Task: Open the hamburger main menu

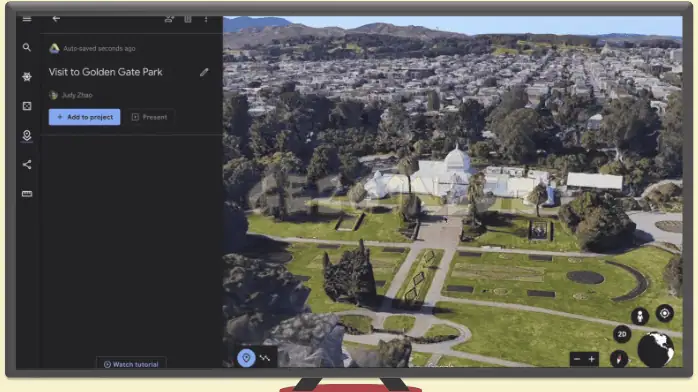Action: (27, 19)
